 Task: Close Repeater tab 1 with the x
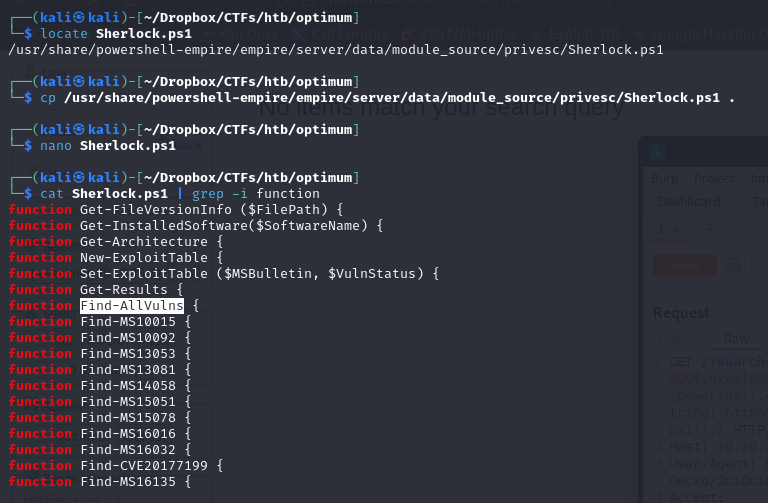[676, 229]
